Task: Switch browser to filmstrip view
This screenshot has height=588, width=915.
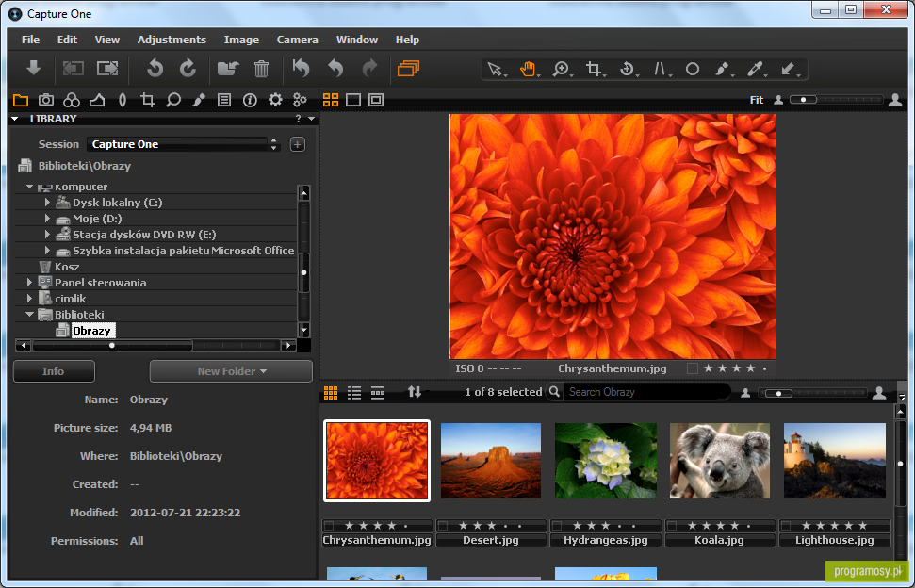Action: 378,393
